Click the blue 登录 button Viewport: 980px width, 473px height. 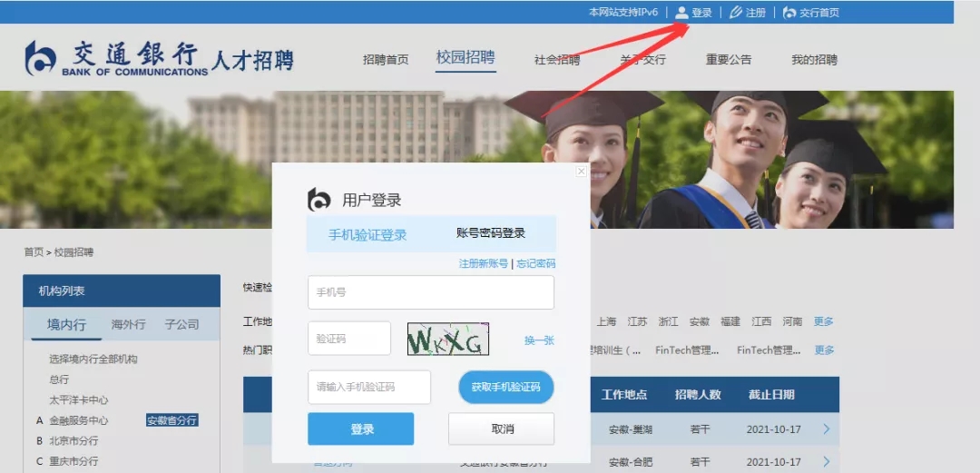pyautogui.click(x=360, y=429)
